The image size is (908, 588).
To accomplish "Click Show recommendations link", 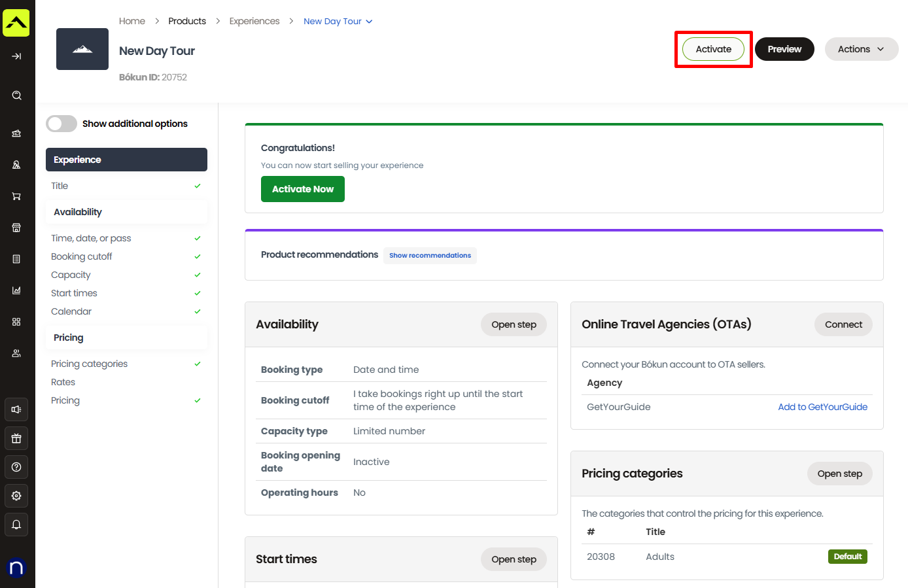I will coord(430,255).
